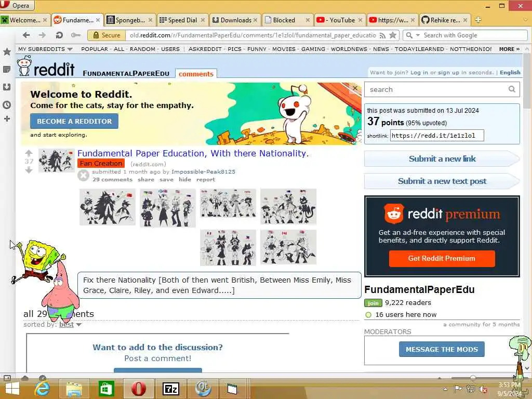The width and height of the screenshot is (532, 399).
Task: Open the 29 comments link
Action: click(x=112, y=179)
